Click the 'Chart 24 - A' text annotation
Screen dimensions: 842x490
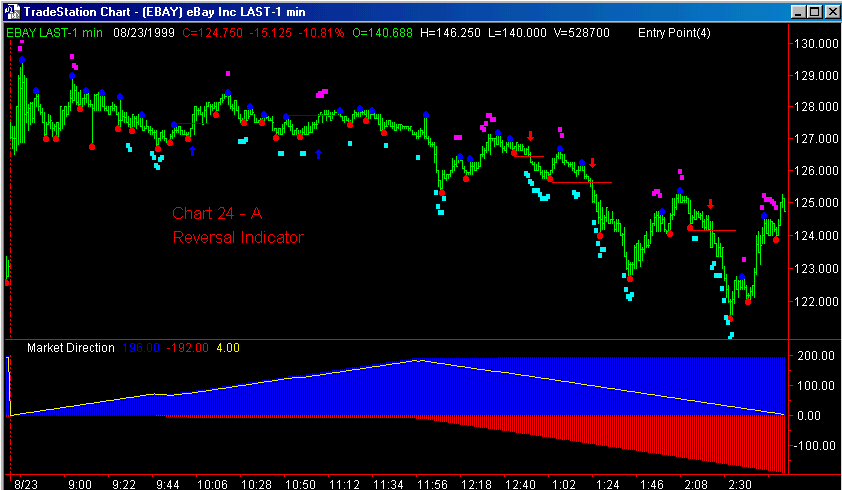coord(217,213)
